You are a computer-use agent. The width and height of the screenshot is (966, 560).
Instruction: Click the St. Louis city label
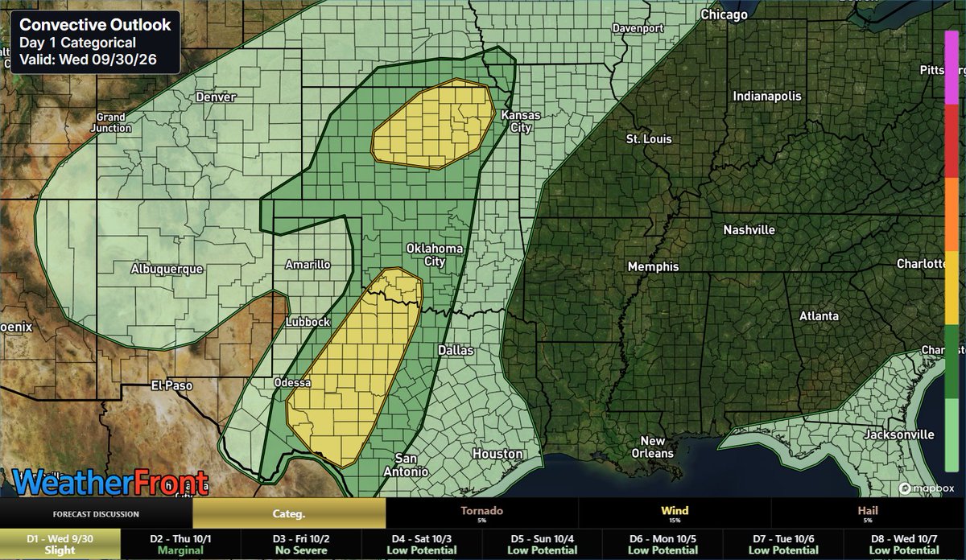pyautogui.click(x=649, y=139)
